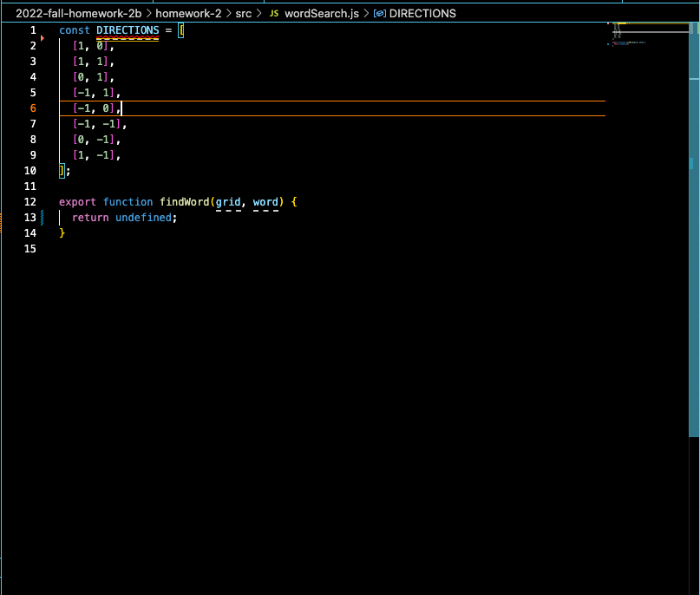This screenshot has height=595, width=700.
Task: Click the word parameter on line 12
Action: coord(265,202)
